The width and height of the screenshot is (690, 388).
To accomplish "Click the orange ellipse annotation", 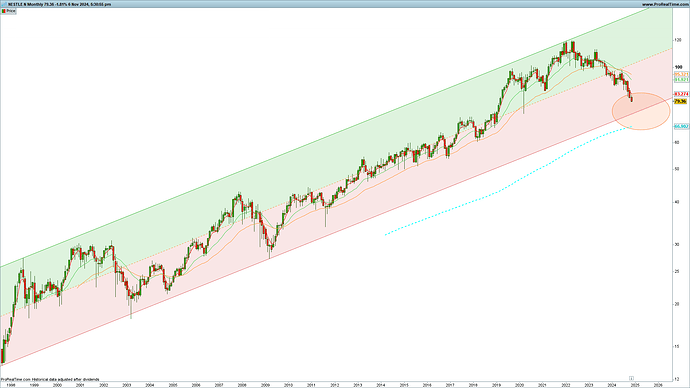I will coord(641,111).
